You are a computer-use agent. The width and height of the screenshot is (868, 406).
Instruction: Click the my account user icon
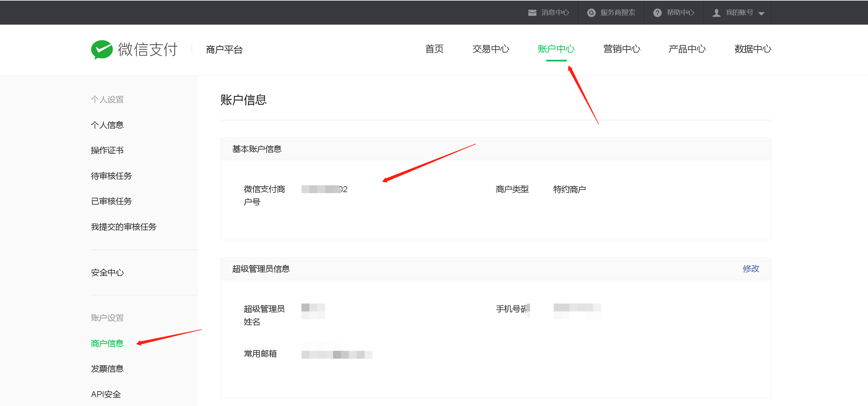[716, 13]
